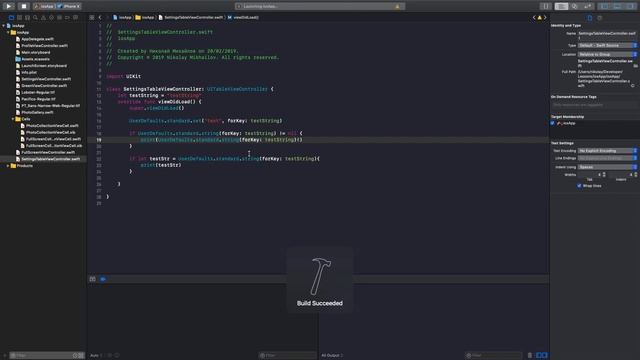Screen dimensions: 640x360
Task: Jump to previous issue arrow in jump bar
Action: coord(534,18)
